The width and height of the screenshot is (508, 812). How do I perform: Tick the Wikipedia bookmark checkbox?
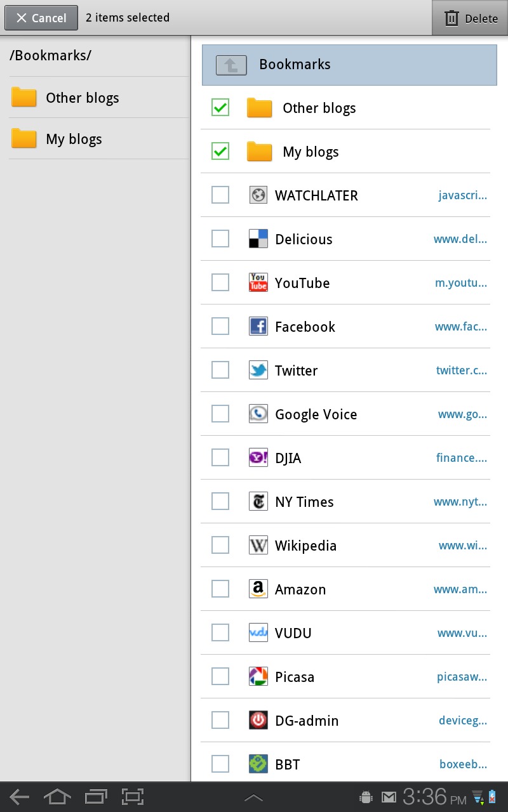coord(220,546)
